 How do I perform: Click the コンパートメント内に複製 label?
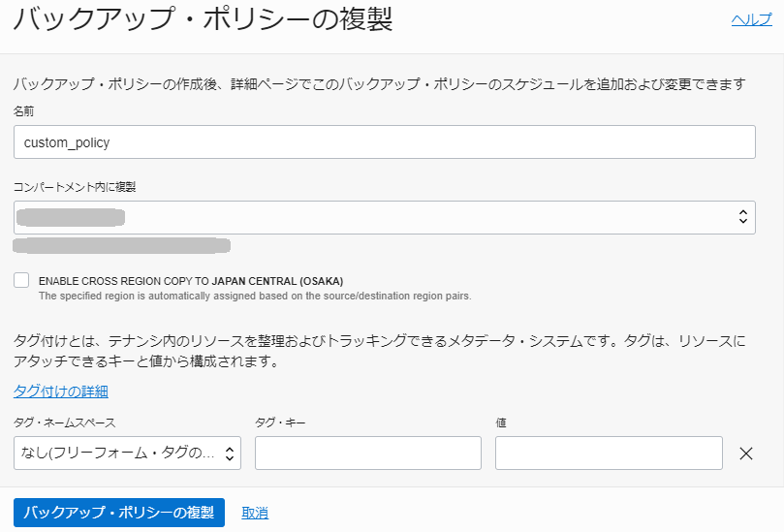[x=80, y=186]
